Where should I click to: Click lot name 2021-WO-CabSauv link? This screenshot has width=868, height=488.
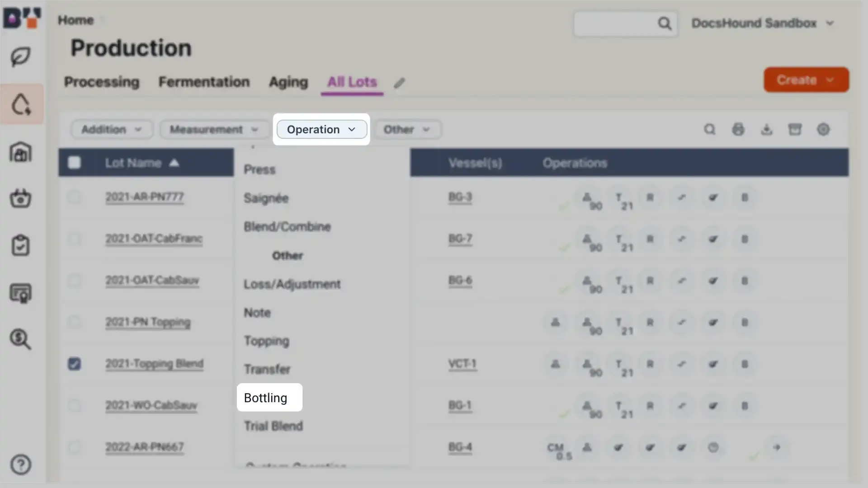coord(151,405)
